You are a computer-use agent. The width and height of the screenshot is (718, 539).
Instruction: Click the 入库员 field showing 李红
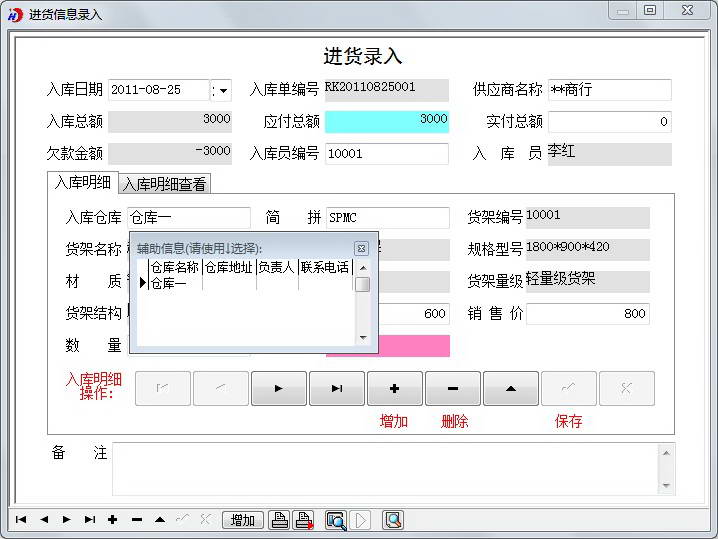[609, 154]
